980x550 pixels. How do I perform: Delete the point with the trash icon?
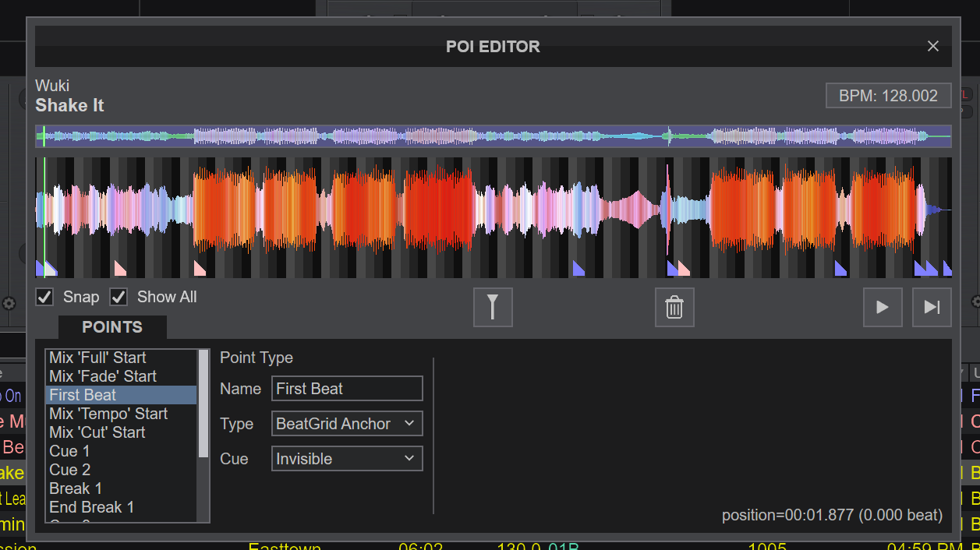tap(674, 307)
